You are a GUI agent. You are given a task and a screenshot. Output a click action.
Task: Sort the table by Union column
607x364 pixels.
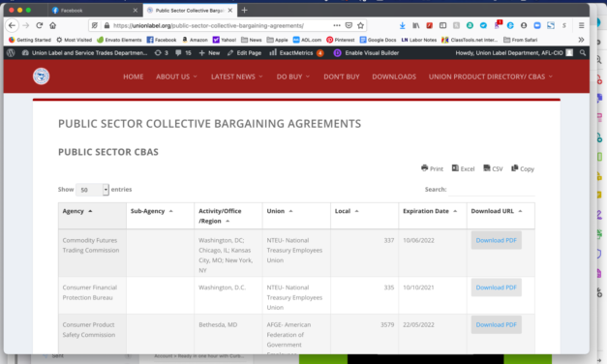tap(296, 216)
